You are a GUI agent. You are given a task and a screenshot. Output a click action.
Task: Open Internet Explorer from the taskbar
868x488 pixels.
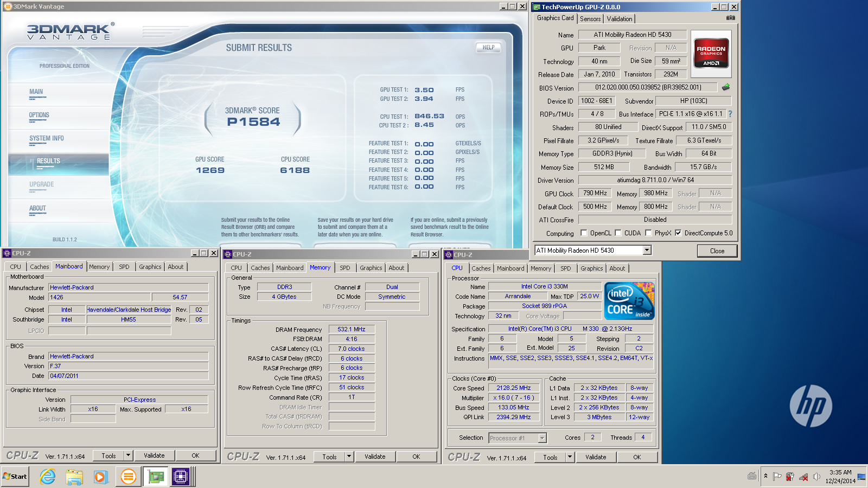click(48, 477)
